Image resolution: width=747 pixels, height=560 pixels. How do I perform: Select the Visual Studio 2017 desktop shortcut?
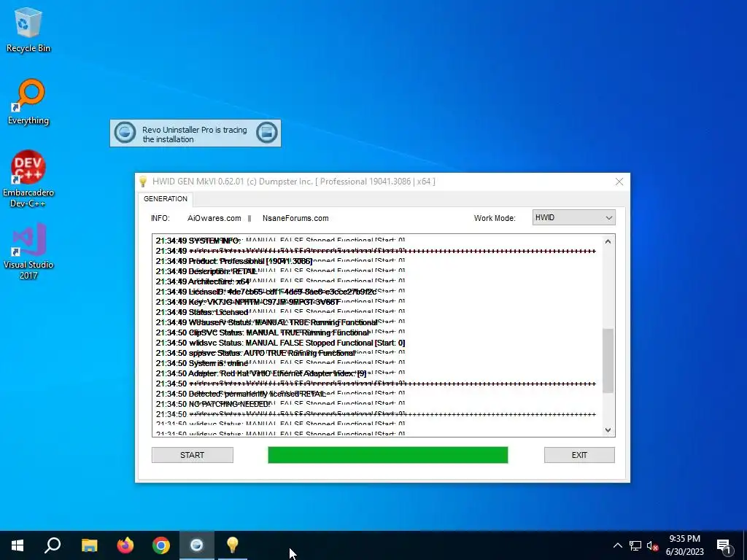point(28,252)
